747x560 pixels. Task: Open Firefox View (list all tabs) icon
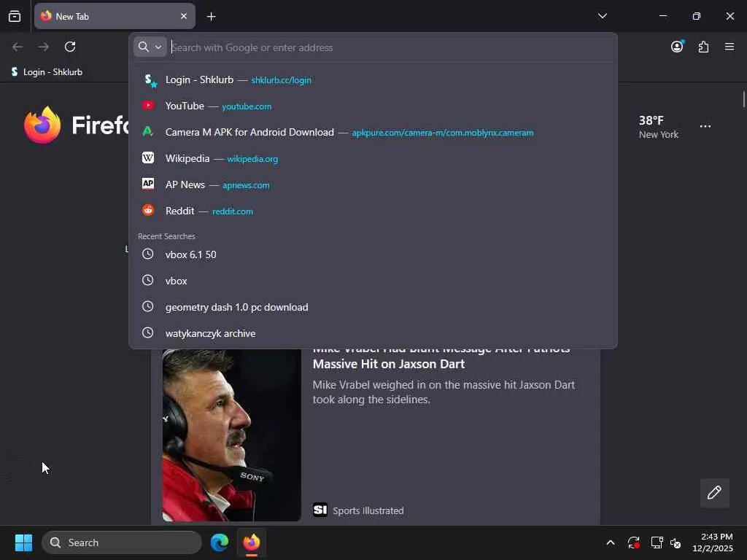[x=15, y=16]
